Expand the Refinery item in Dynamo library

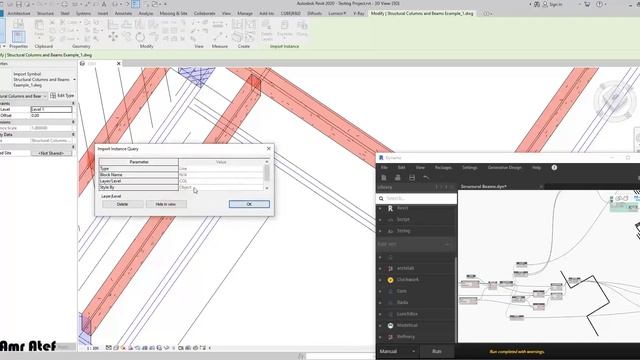[380, 337]
